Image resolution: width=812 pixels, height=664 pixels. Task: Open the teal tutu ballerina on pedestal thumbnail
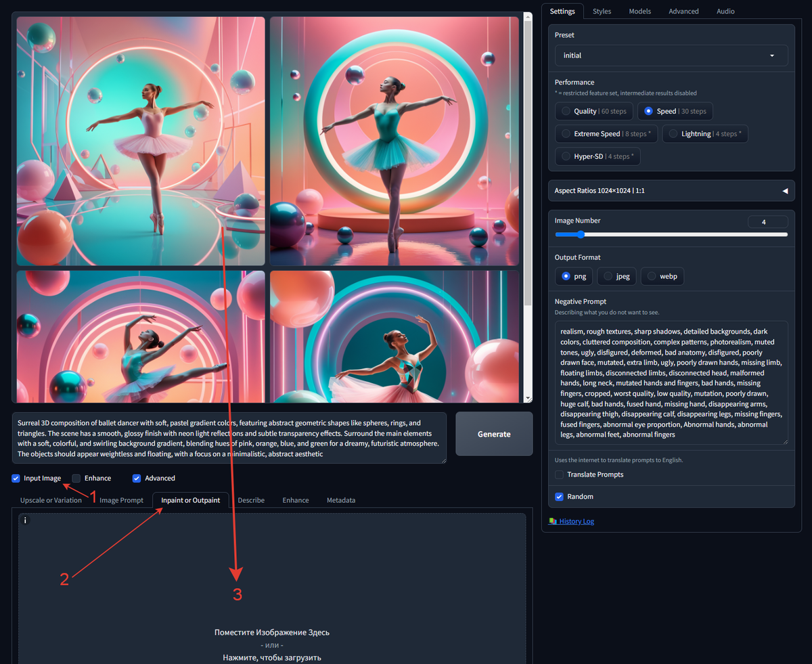394,141
